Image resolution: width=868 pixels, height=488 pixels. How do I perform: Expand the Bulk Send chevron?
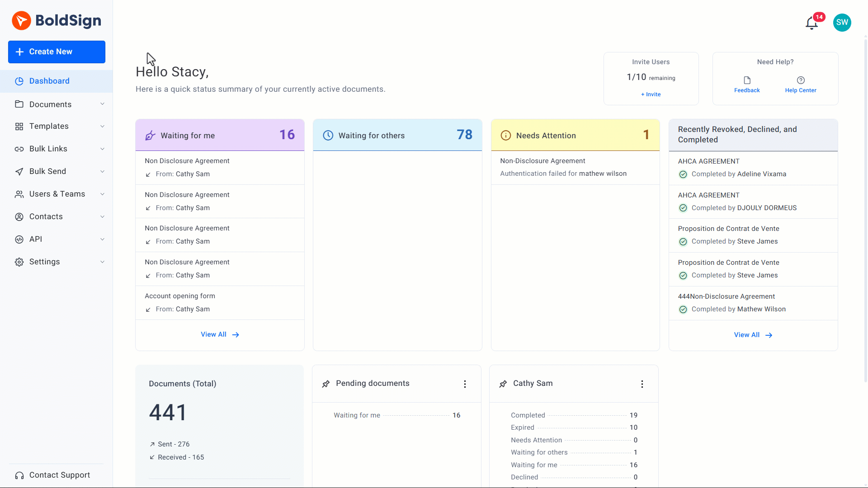[x=103, y=172]
